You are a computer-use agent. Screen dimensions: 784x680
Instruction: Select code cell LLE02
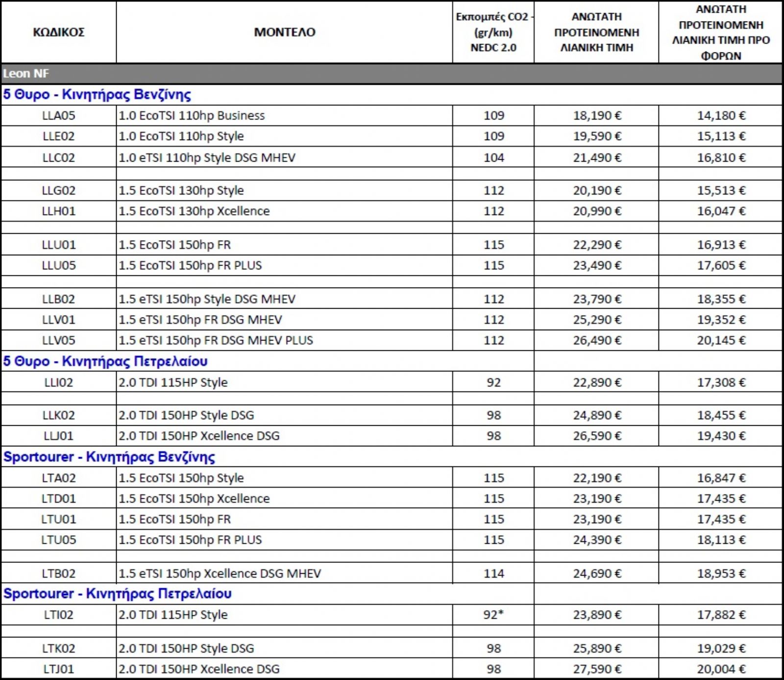pyautogui.click(x=58, y=136)
